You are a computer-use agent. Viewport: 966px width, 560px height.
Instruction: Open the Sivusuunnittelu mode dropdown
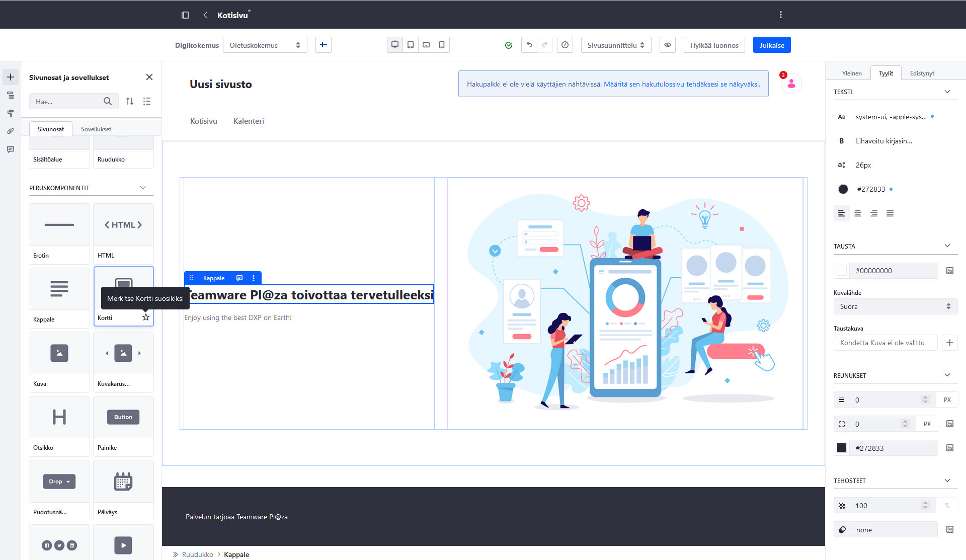[x=616, y=45]
